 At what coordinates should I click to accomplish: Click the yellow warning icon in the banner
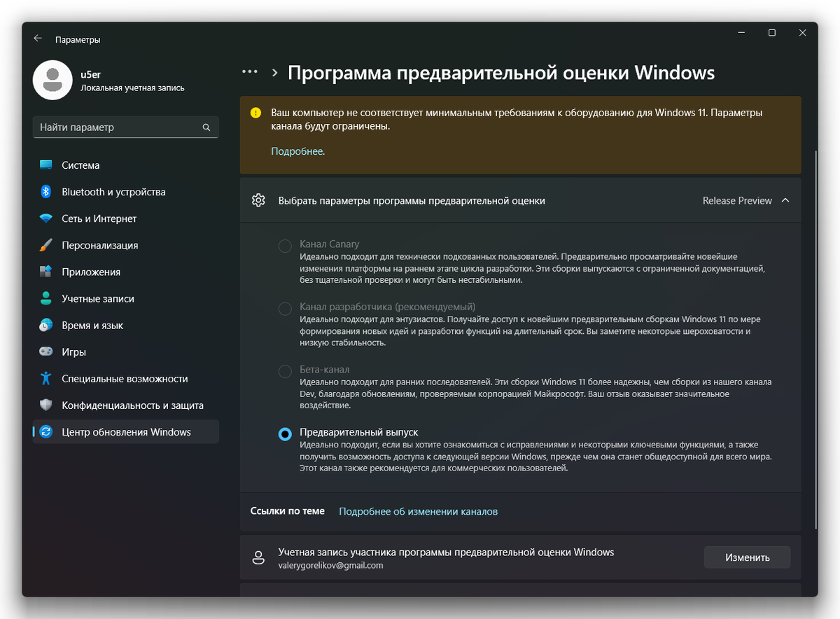(x=256, y=113)
